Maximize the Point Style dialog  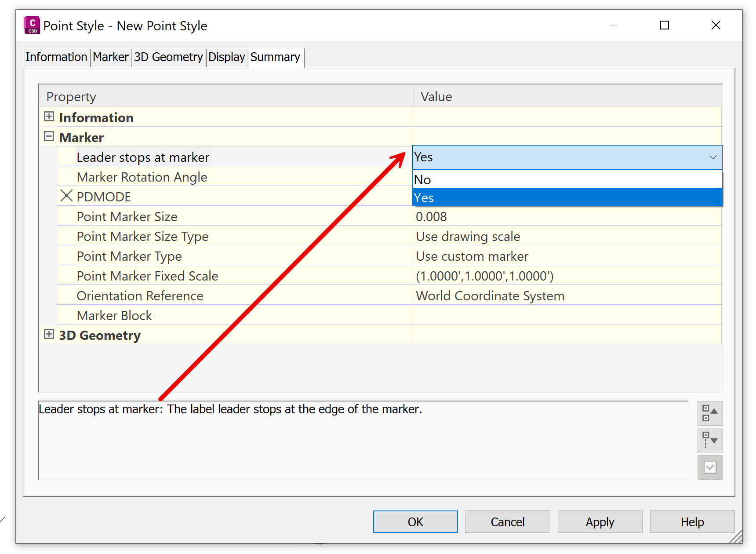click(x=665, y=25)
